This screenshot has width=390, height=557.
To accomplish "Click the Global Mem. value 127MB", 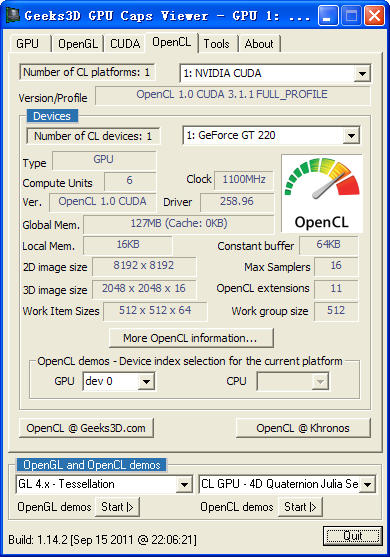I will click(x=179, y=224).
